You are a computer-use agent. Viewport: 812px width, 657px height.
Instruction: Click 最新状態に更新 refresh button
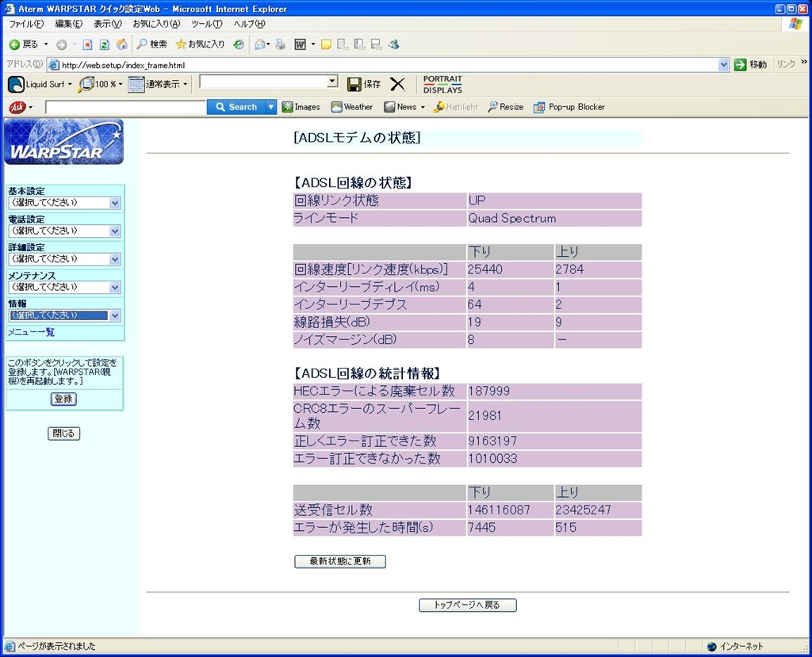tap(339, 561)
